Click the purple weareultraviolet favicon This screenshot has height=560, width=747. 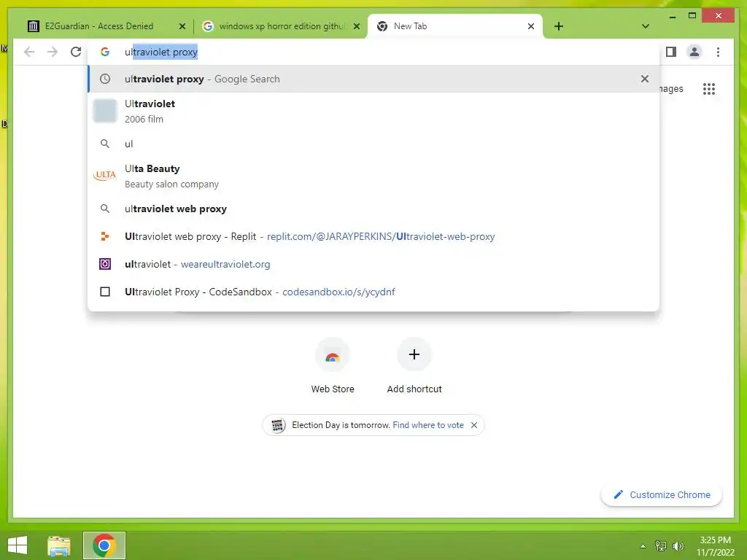pyautogui.click(x=105, y=264)
